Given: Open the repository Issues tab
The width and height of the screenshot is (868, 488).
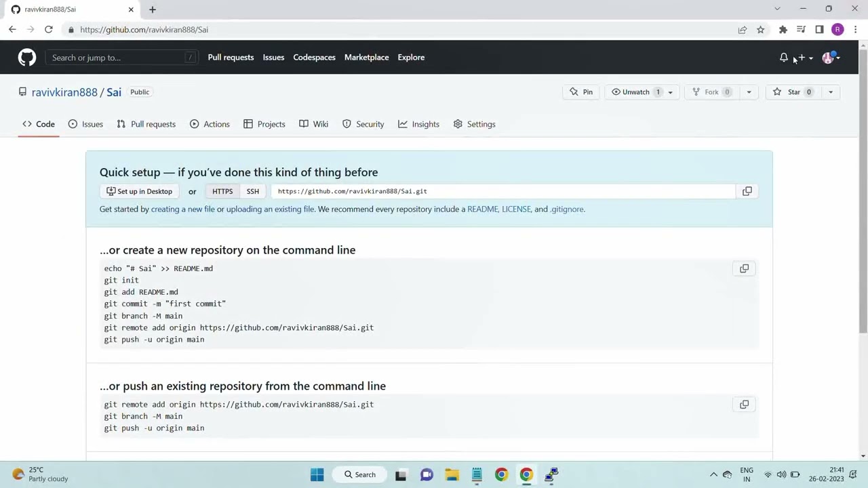Looking at the screenshot, I should tap(85, 124).
